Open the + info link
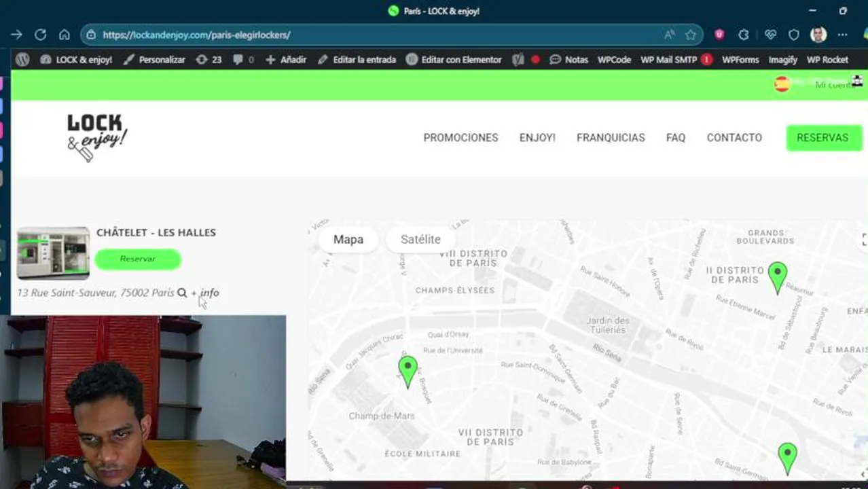 tap(205, 293)
